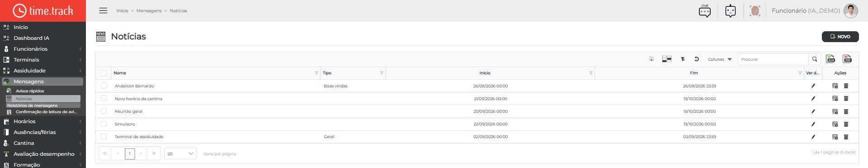
Task: Check the Novo horário da cantina checkbox
Action: (x=104, y=98)
